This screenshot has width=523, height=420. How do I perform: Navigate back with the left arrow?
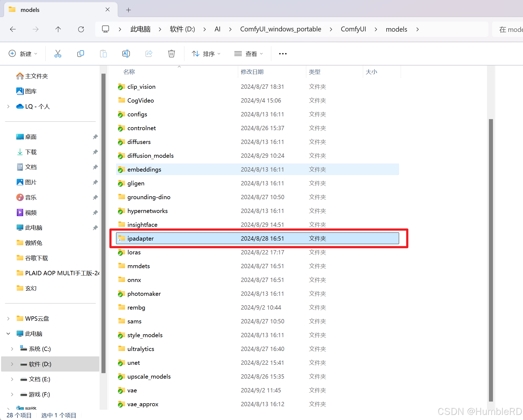tap(13, 29)
